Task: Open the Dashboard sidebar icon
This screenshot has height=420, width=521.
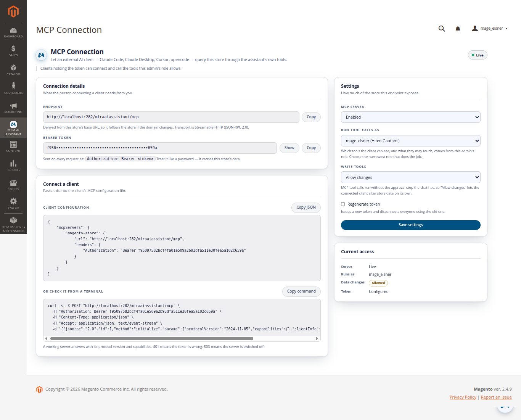Action: tap(13, 31)
